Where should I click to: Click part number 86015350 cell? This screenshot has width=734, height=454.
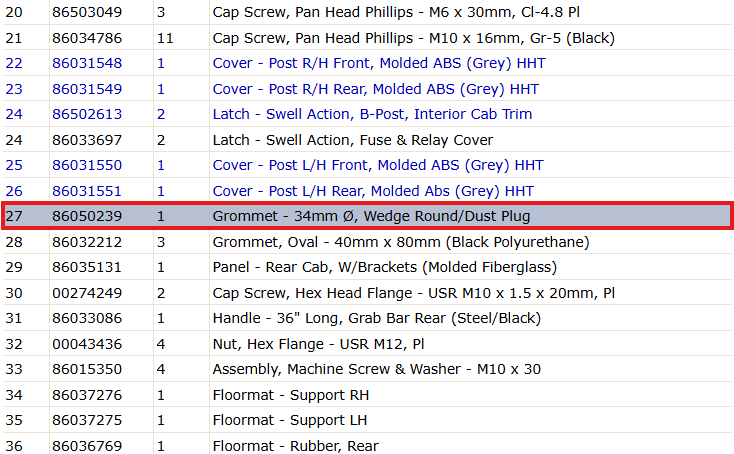87,369
